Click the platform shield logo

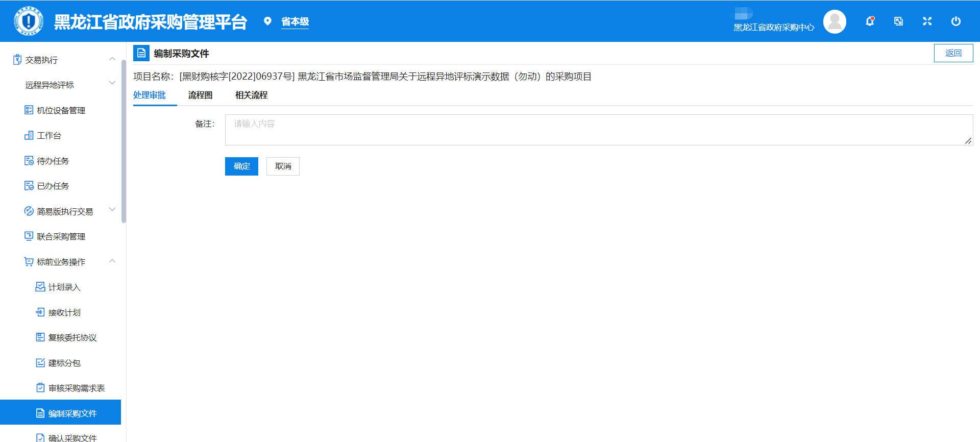(x=29, y=21)
